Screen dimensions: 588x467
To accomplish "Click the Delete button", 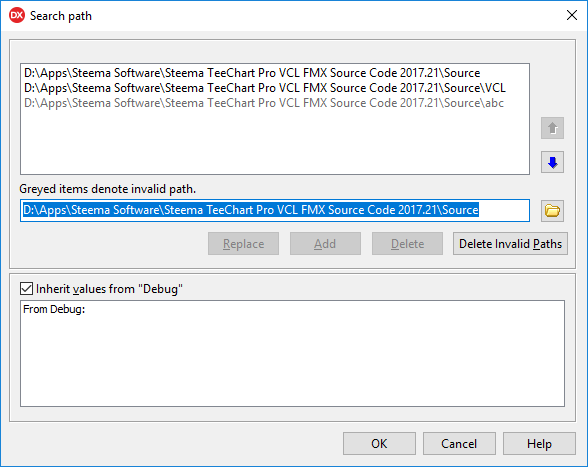I will pyautogui.click(x=407, y=244).
